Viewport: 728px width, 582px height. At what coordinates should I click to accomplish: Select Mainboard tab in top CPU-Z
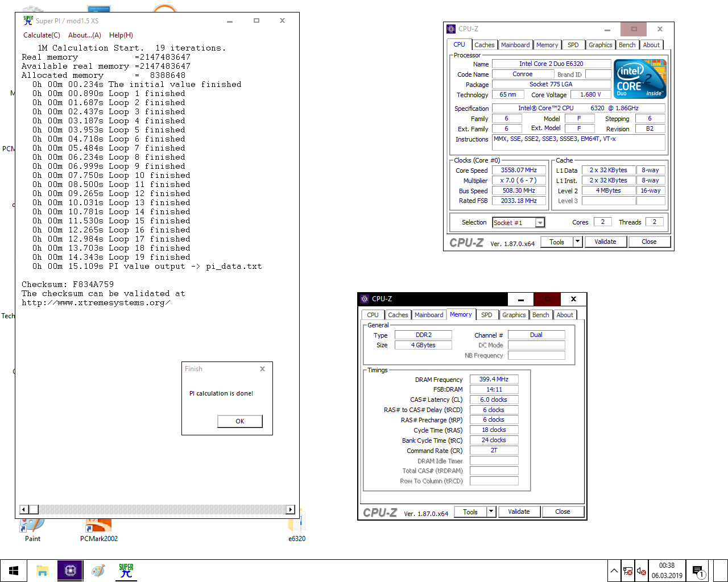tap(515, 45)
